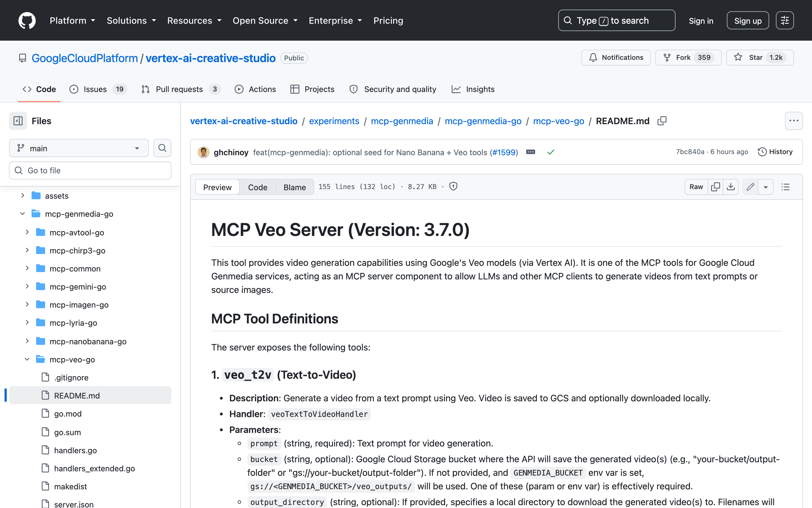This screenshot has height=508, width=812.
Task: Collapse the file tree side panel
Action: pos(18,121)
